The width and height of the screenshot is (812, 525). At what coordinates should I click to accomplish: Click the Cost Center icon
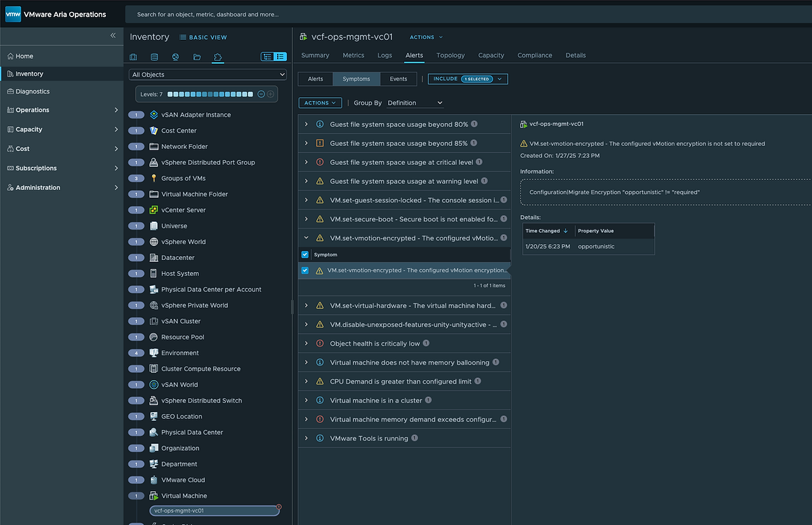154,131
